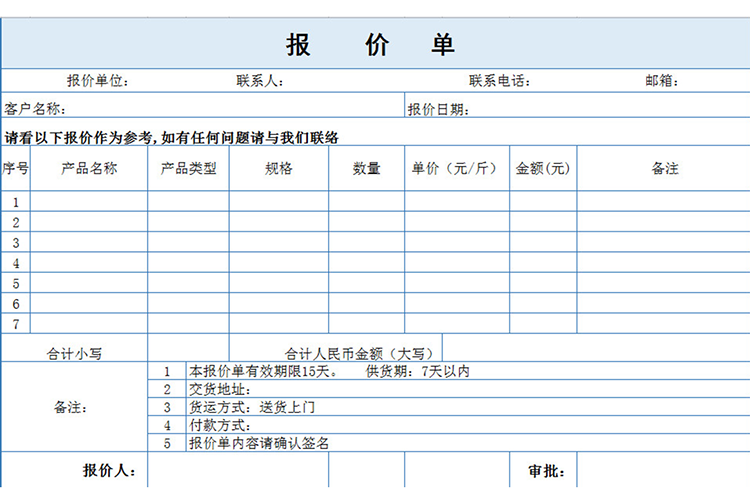Select the 报价单位 field
The width and height of the screenshot is (750, 501).
click(97, 82)
